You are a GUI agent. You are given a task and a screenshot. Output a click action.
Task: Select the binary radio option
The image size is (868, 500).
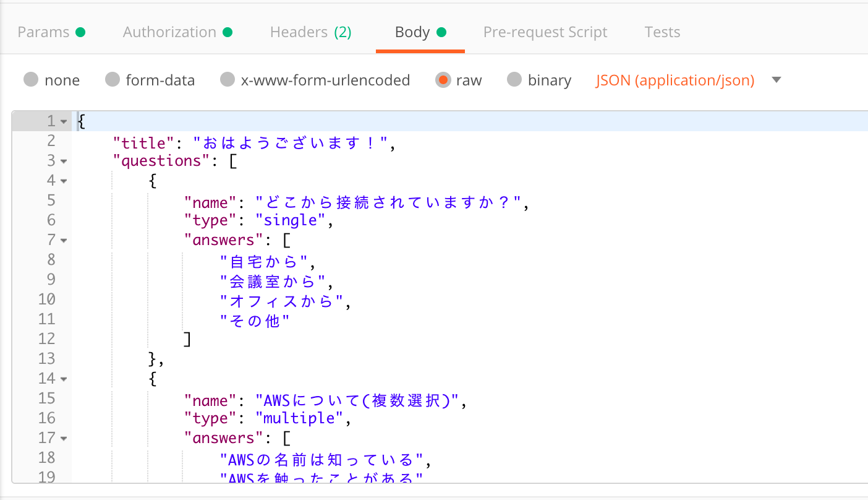[x=514, y=80]
